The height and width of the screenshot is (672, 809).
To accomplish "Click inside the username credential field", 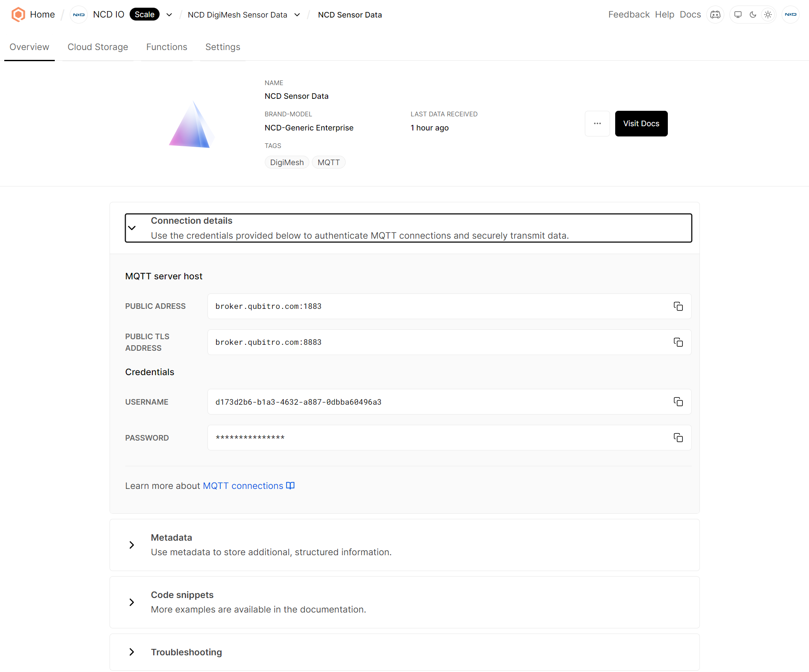I will click(385, 402).
